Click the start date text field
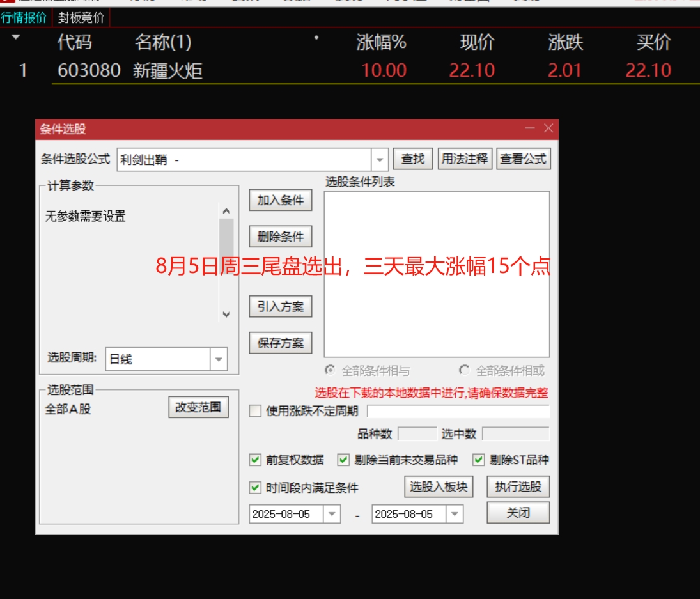The width and height of the screenshot is (700, 599). pyautogui.click(x=286, y=514)
